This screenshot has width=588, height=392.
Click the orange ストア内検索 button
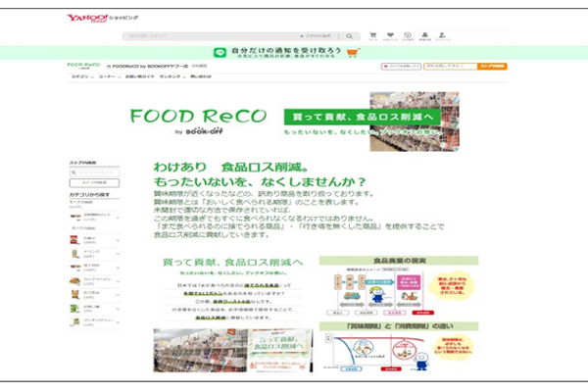(x=492, y=67)
